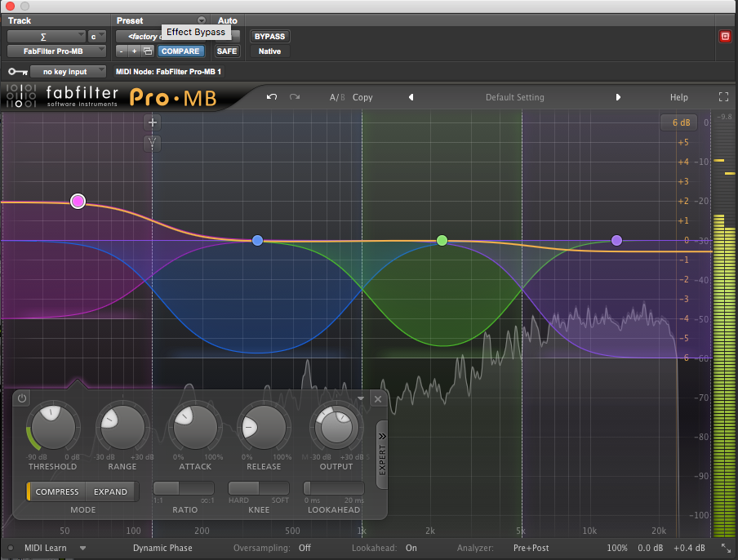This screenshot has height=560, width=738.
Task: Select the green band dot
Action: [442, 241]
